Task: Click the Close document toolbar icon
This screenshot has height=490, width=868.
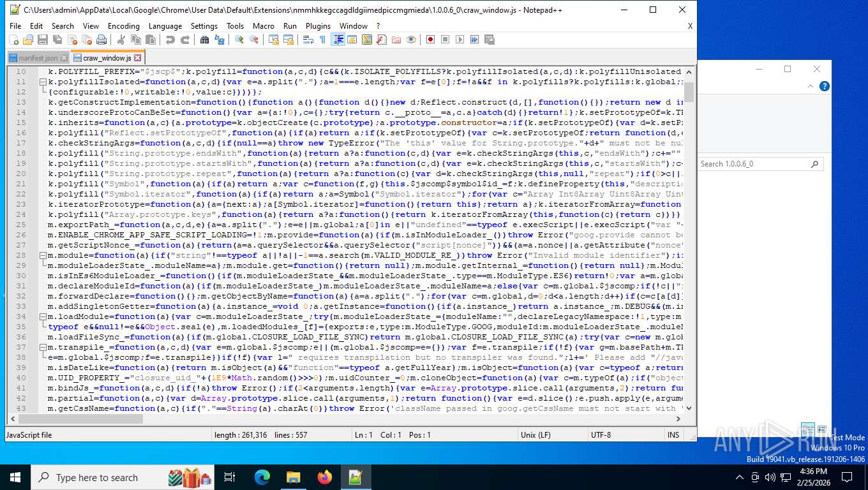Action: [x=72, y=40]
